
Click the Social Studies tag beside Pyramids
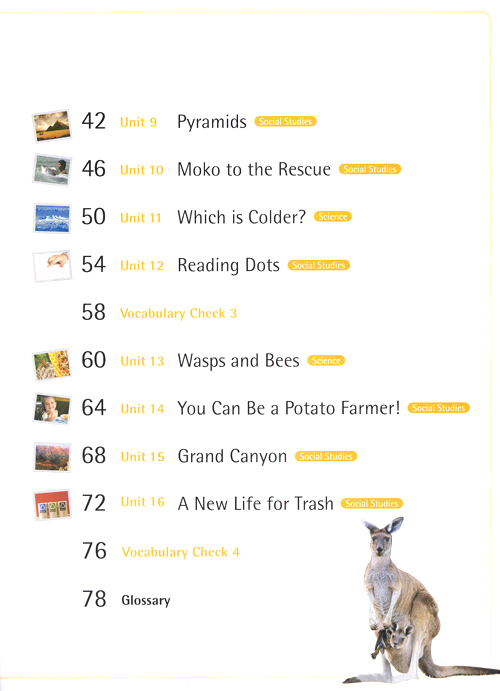(x=285, y=122)
